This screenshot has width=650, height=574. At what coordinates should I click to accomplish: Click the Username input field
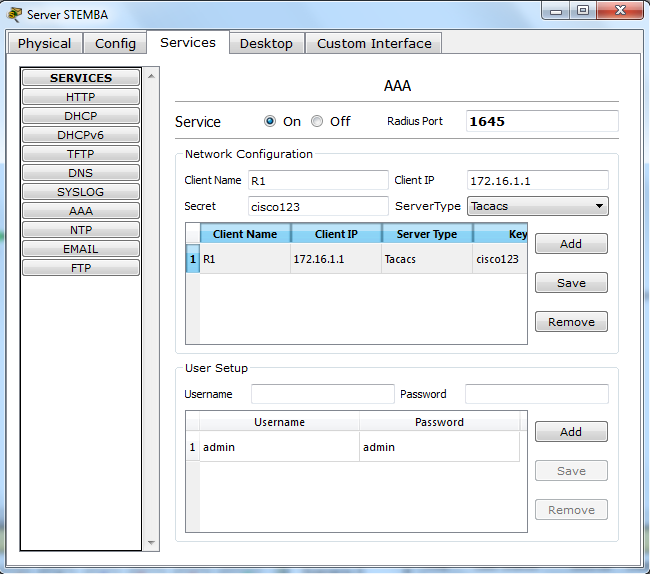pyautogui.click(x=323, y=394)
